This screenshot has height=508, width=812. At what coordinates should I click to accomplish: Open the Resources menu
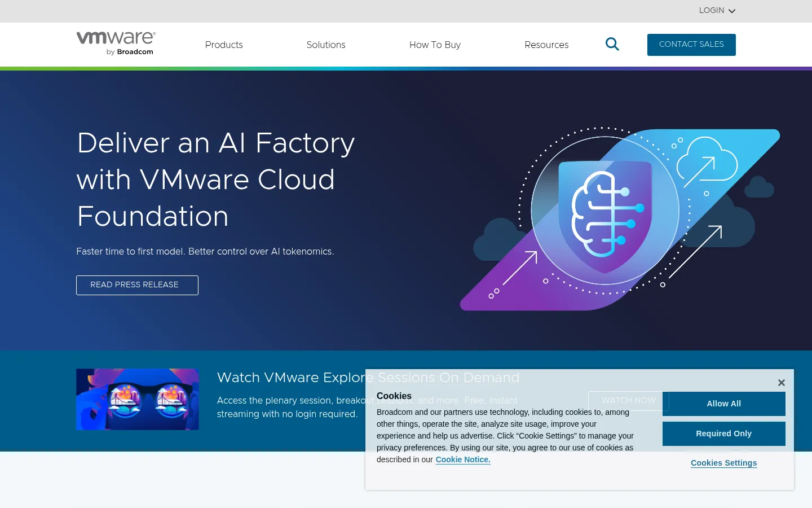[546, 45]
